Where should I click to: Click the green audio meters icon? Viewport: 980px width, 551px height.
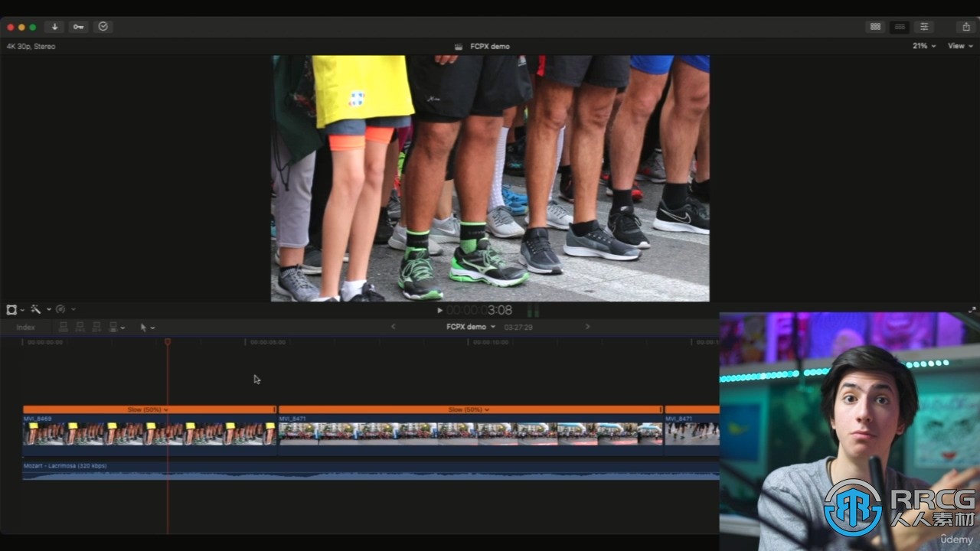(x=533, y=310)
